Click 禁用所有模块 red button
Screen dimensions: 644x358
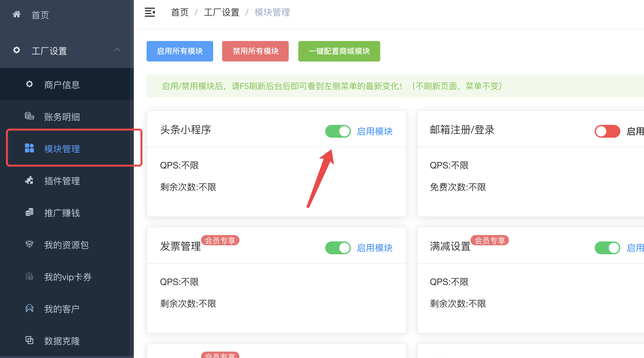(x=255, y=51)
